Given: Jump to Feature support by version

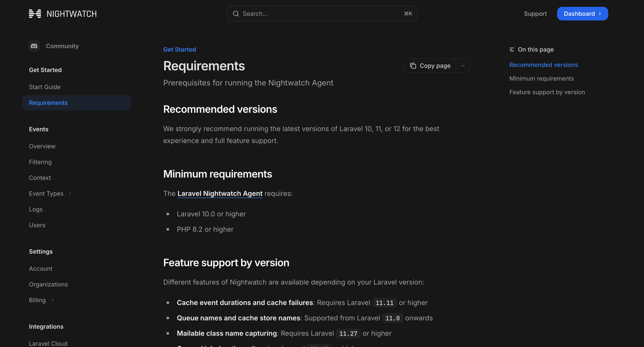Looking at the screenshot, I should 547,92.
